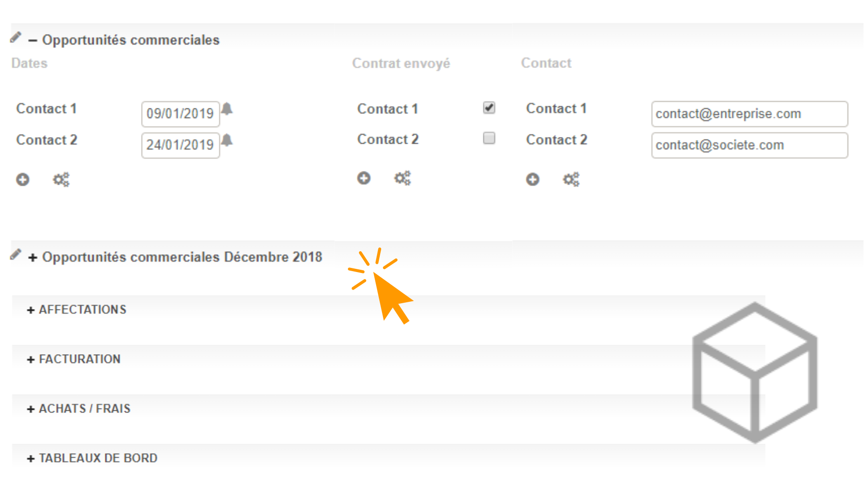Click pencil icon beside Opportunités commerciales header
Image resolution: width=868 pixels, height=488 pixels.
(16, 38)
